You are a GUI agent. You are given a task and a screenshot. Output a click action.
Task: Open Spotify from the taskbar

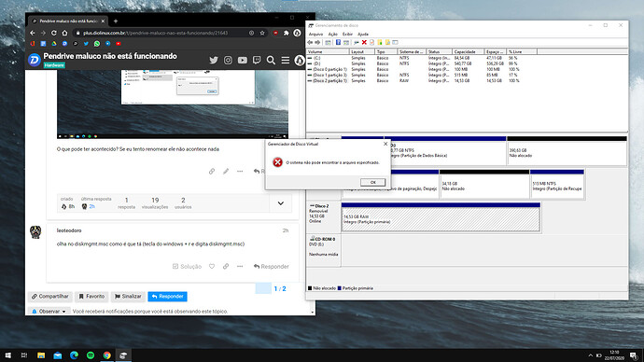pos(91,355)
